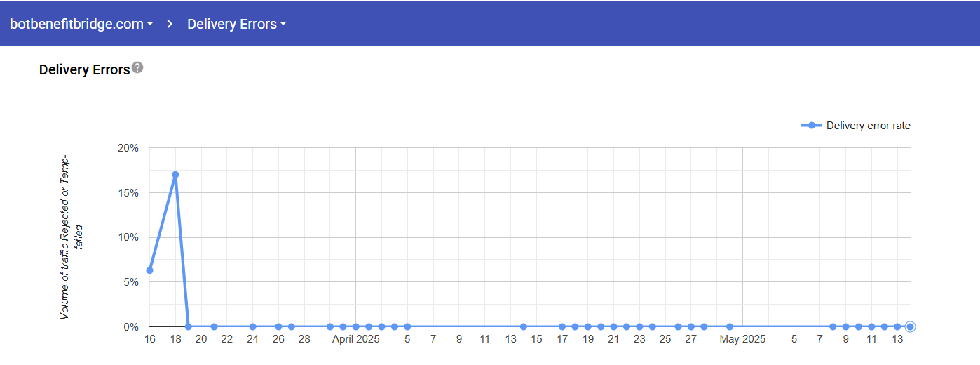Select the data point just before May 2025
This screenshot has height=365, width=980.
tap(730, 326)
